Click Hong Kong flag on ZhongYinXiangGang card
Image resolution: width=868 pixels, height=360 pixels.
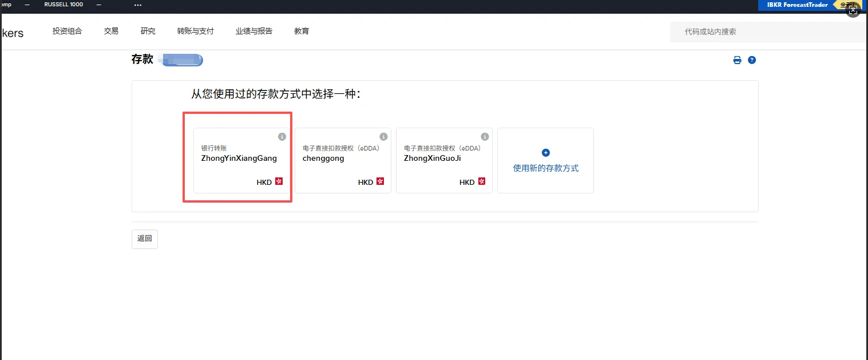(279, 181)
